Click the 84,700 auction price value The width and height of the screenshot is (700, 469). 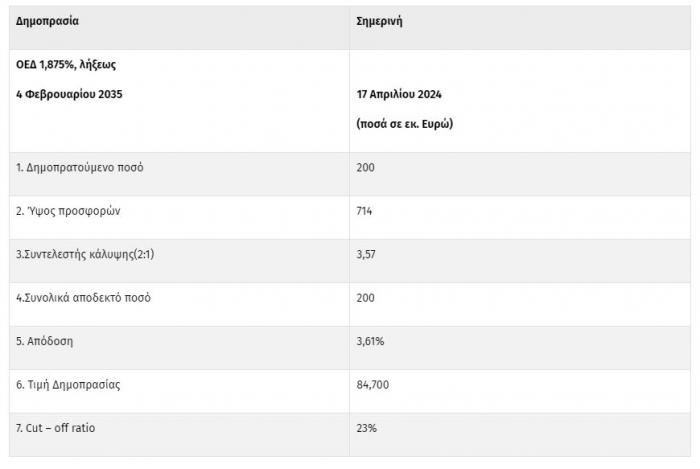pos(373,385)
